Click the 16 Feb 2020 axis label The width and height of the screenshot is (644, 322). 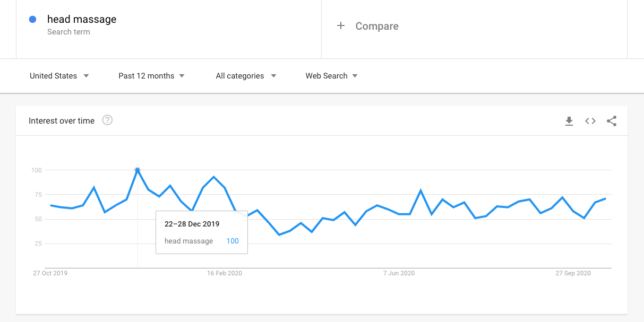[225, 273]
